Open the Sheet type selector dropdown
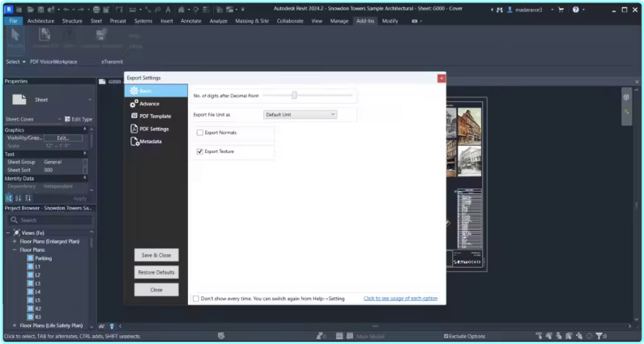The image size is (644, 344). (x=90, y=100)
